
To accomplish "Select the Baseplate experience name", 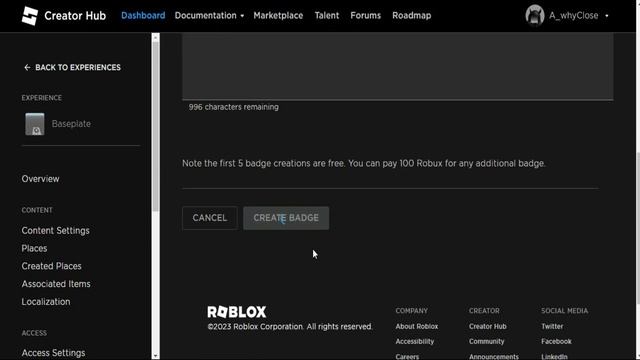I will tap(71, 124).
